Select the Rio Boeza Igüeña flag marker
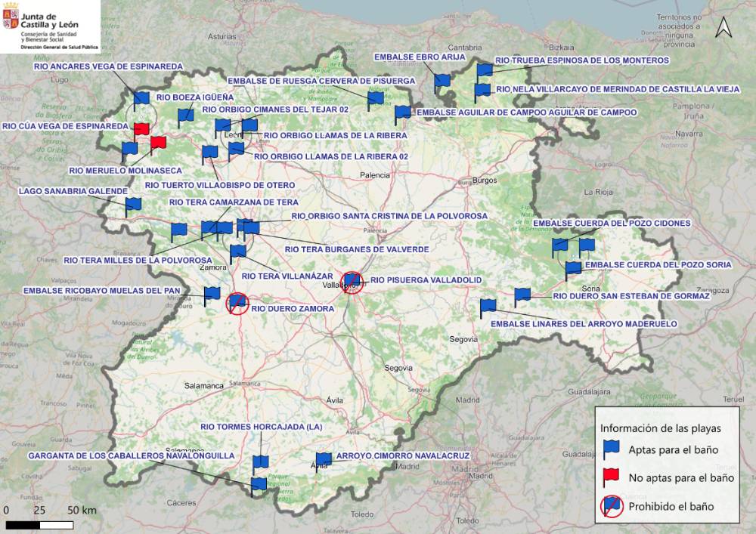756x534 pixels. (185, 118)
